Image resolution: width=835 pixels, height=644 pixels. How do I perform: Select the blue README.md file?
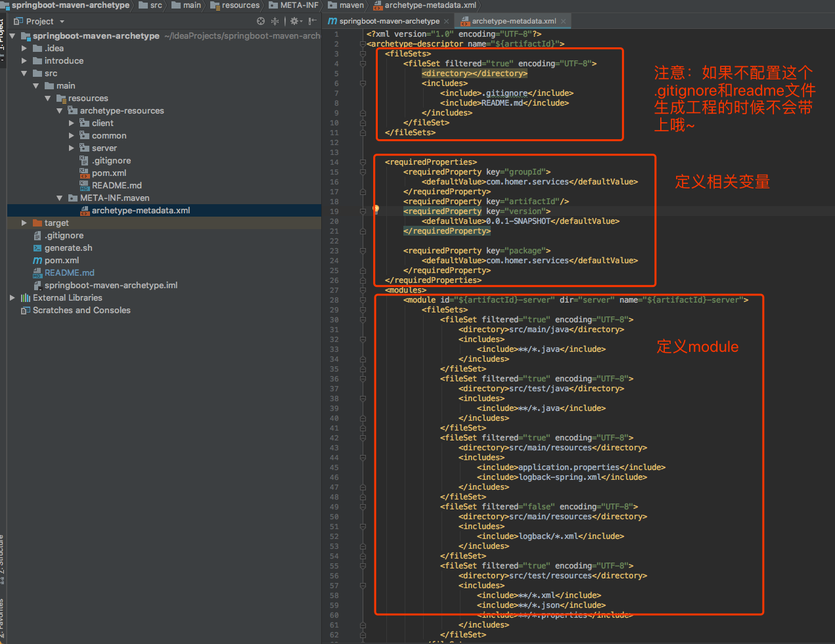pos(64,273)
